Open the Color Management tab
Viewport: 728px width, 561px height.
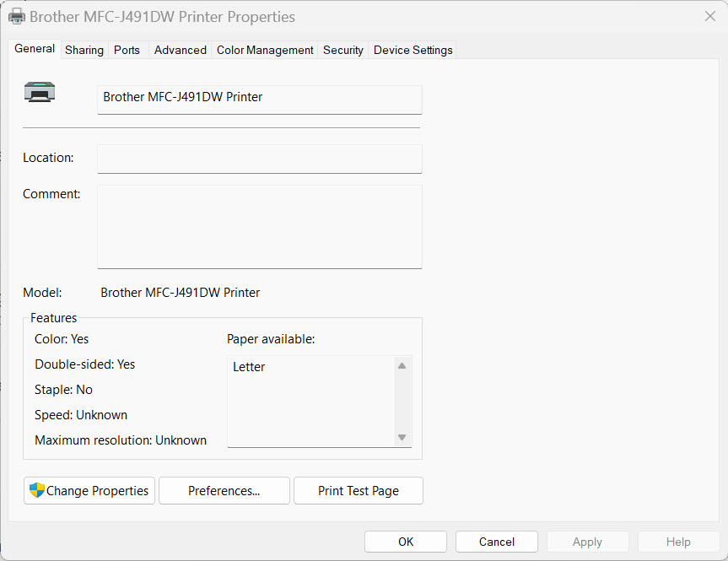(x=265, y=50)
